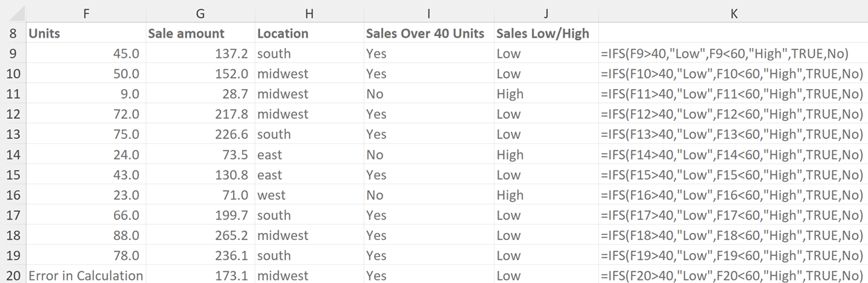Select the Sales Over 40 Units cell

coord(428,33)
